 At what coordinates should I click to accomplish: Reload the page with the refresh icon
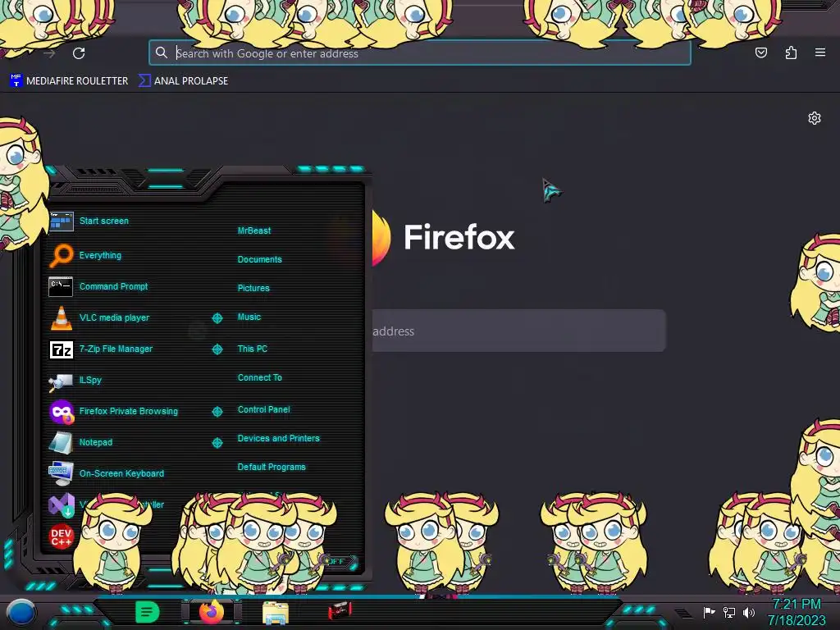point(79,53)
